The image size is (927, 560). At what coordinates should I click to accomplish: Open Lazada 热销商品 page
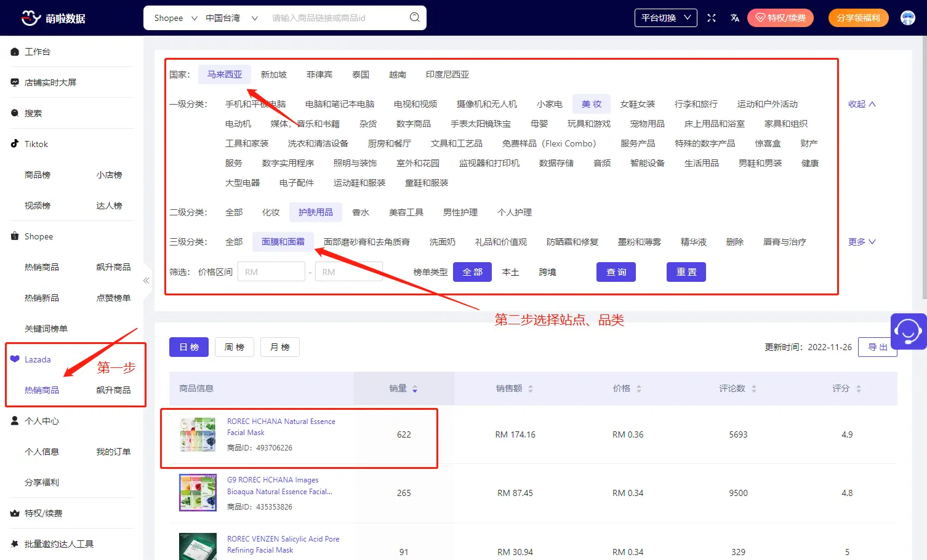pos(42,390)
